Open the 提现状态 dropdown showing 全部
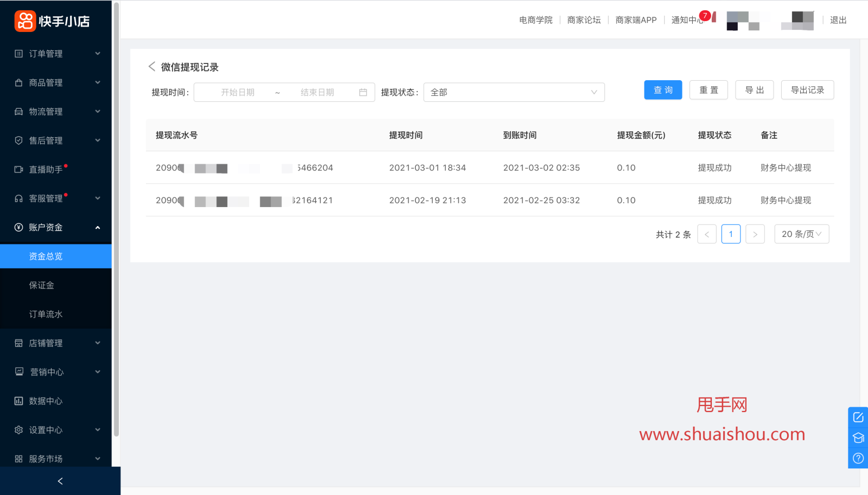868x495 pixels. pyautogui.click(x=514, y=92)
